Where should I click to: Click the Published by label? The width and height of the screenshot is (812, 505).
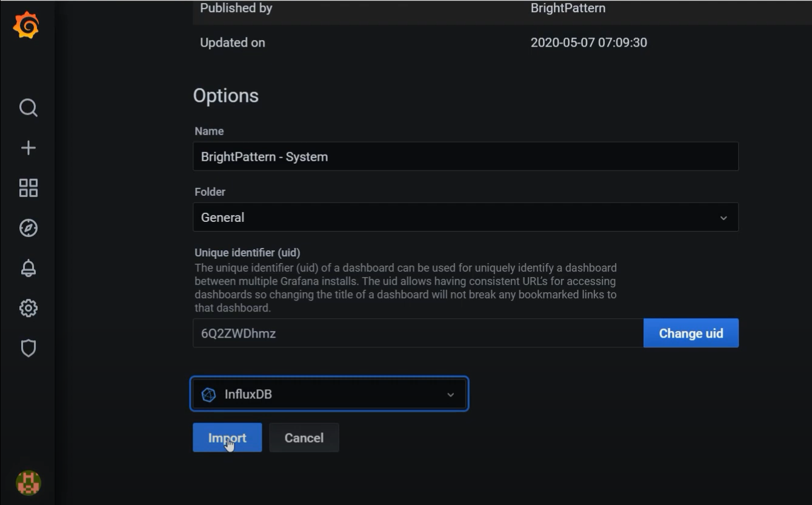click(236, 8)
